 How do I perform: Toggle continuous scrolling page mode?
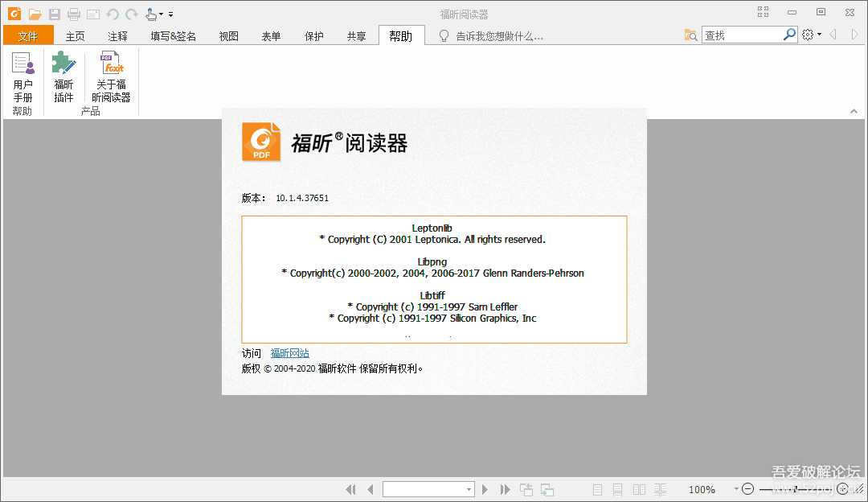tap(617, 489)
